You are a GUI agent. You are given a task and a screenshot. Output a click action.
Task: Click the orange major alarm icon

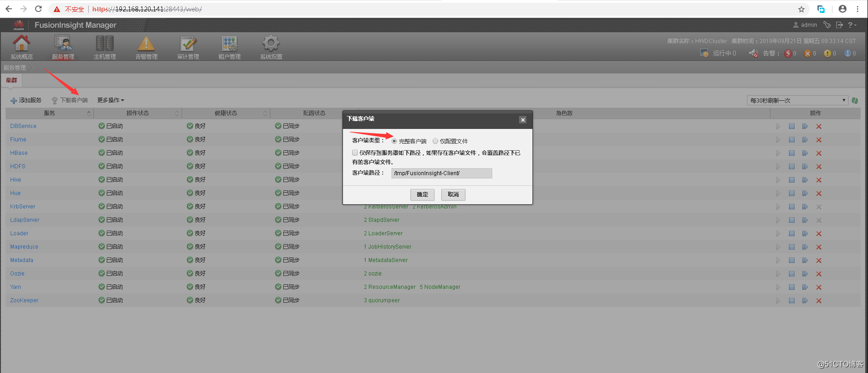tap(807, 54)
